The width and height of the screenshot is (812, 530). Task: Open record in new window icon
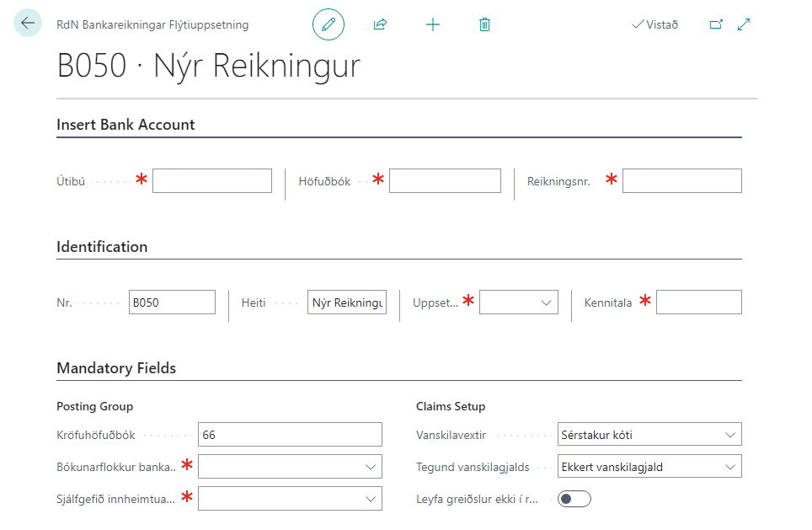point(716,24)
